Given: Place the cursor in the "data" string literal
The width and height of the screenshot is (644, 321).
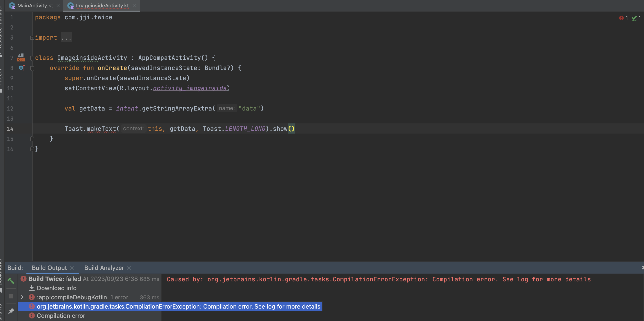Looking at the screenshot, I should 249,108.
